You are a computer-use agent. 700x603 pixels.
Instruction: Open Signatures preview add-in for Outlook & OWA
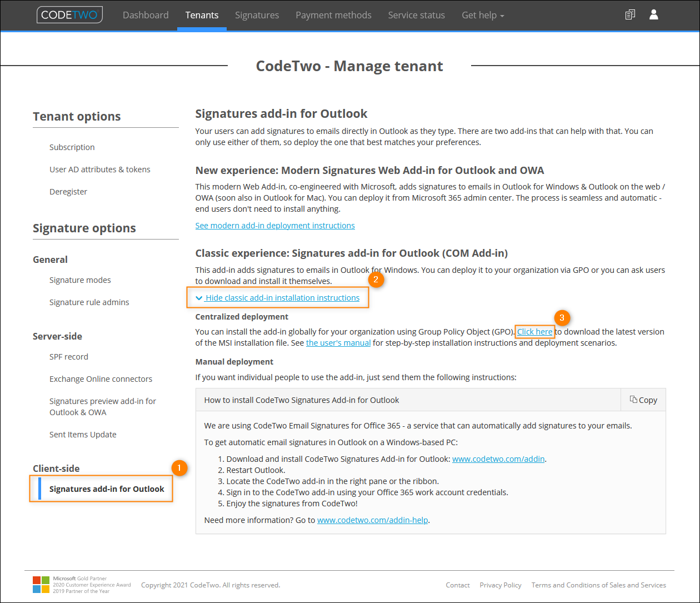click(x=103, y=407)
